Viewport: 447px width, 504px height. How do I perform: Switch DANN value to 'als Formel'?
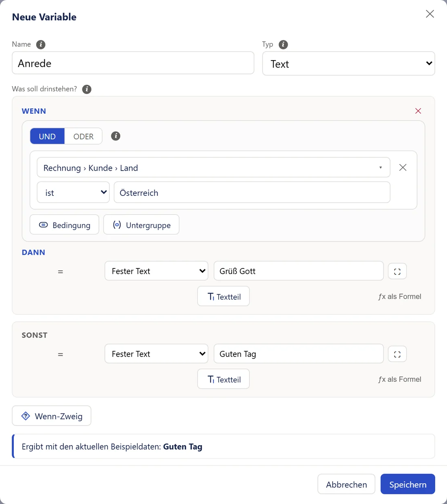click(400, 296)
